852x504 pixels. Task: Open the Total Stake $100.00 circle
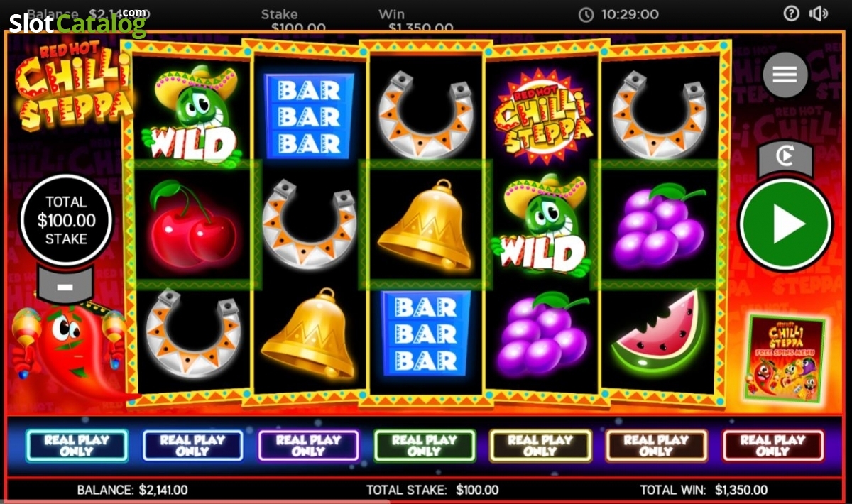tap(66, 220)
